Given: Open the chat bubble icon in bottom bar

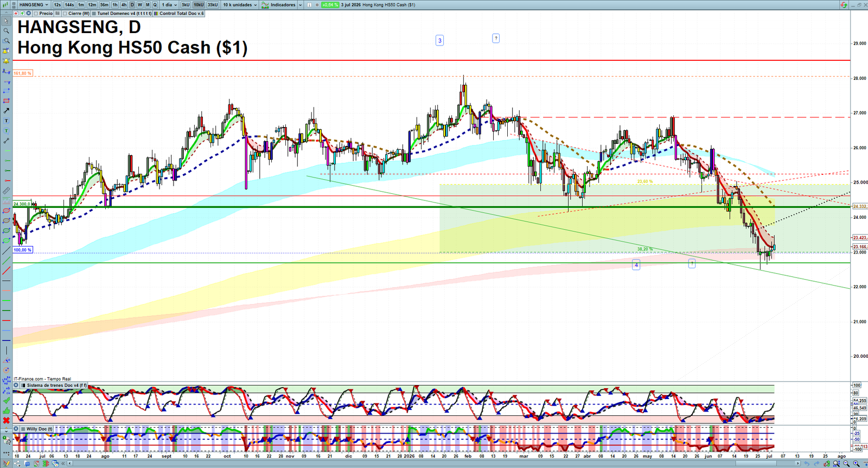Looking at the screenshot, I should pos(27,464).
